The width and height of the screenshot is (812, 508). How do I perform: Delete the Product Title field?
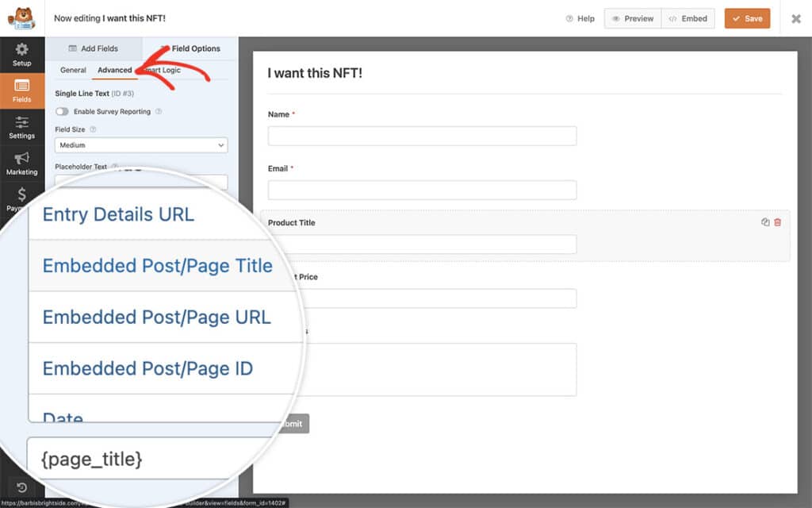[x=777, y=222]
